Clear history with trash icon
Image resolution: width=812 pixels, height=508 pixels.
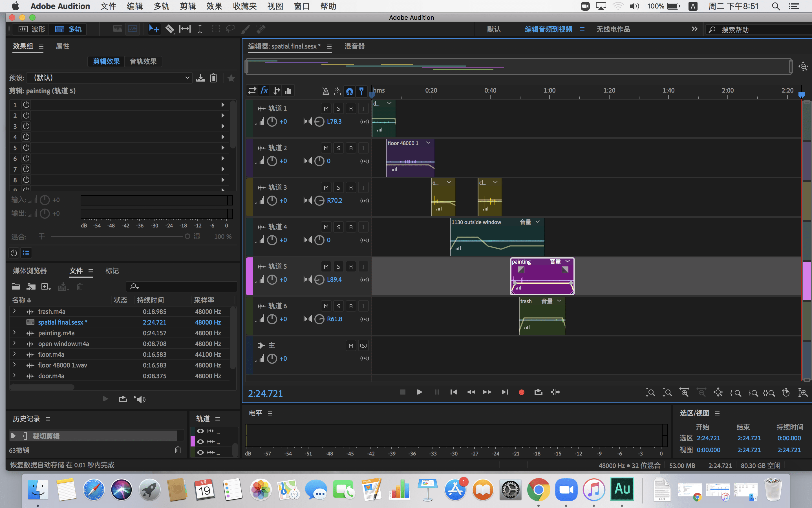point(178,450)
